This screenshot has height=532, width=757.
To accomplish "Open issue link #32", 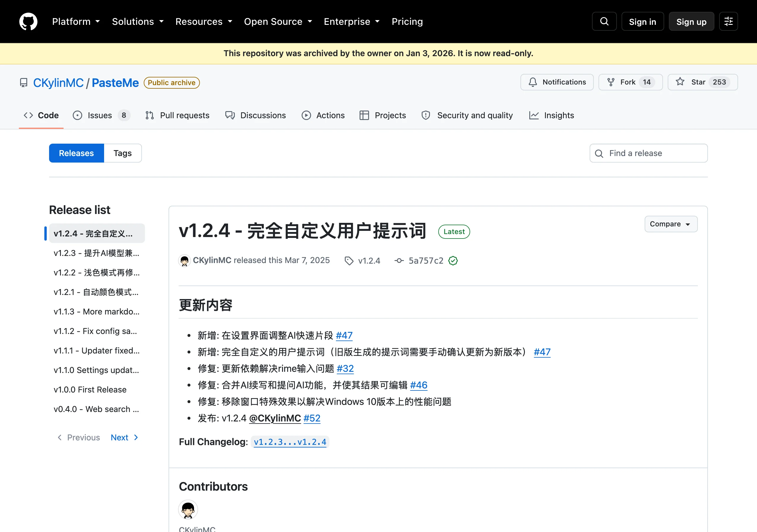I will 345,369.
